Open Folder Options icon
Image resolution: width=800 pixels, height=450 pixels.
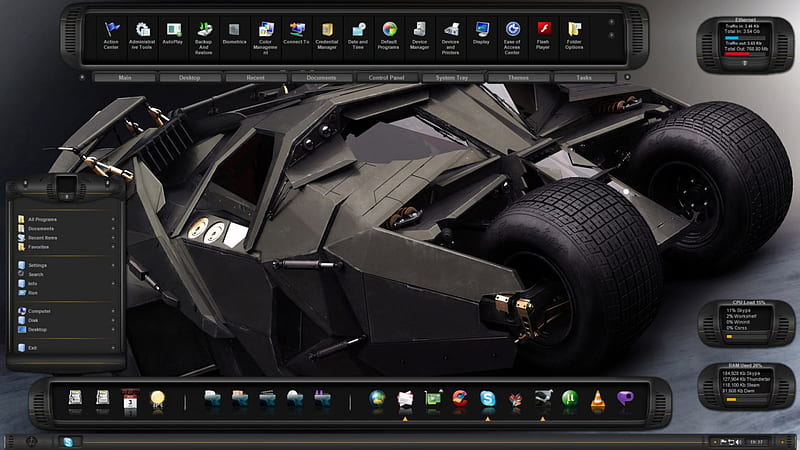click(574, 36)
